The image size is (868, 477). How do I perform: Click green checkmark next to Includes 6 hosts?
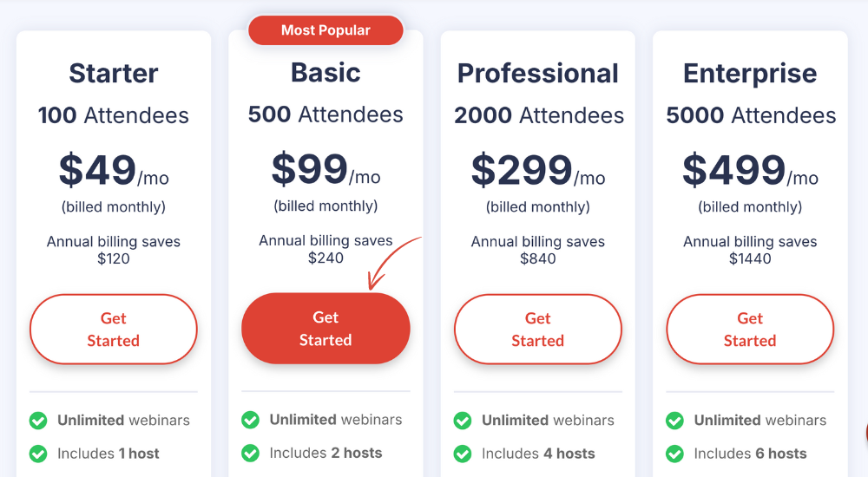tap(674, 454)
